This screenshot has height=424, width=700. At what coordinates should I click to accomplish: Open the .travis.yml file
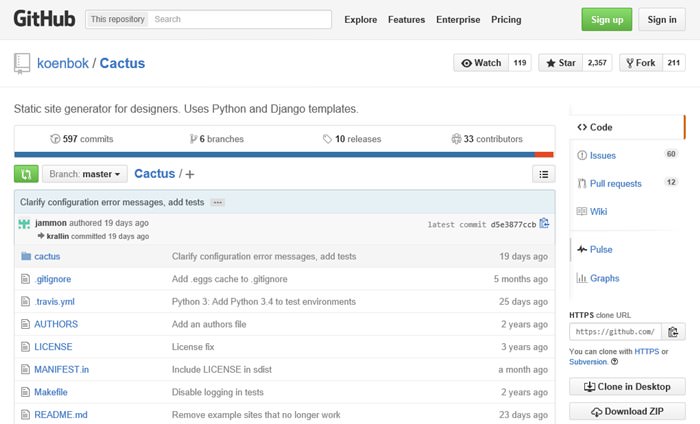[54, 302]
